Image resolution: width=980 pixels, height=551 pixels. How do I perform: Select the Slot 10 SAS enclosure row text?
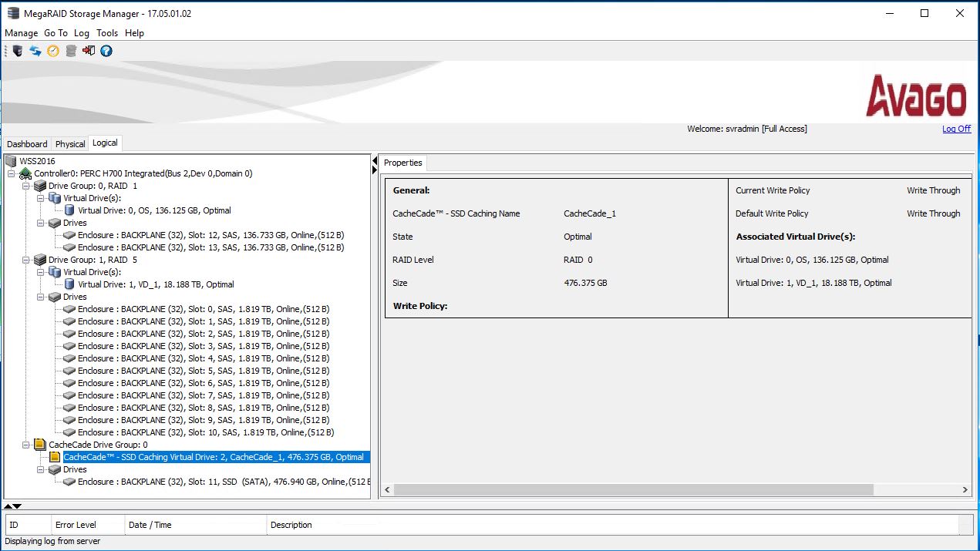point(206,432)
